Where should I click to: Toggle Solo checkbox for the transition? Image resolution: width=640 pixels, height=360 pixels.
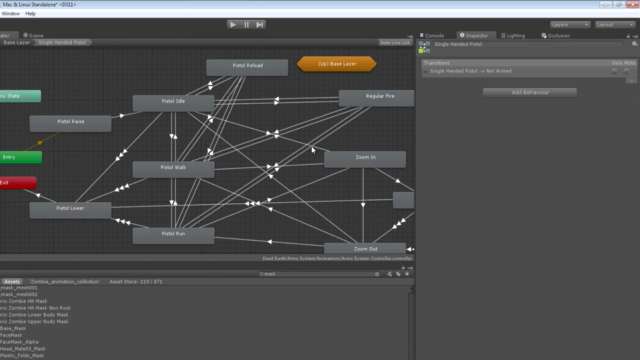614,71
